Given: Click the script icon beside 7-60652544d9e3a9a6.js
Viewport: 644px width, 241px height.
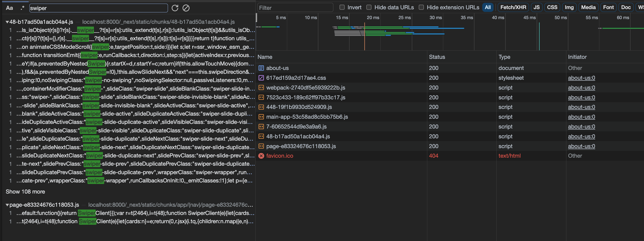Looking at the screenshot, I should click(261, 126).
